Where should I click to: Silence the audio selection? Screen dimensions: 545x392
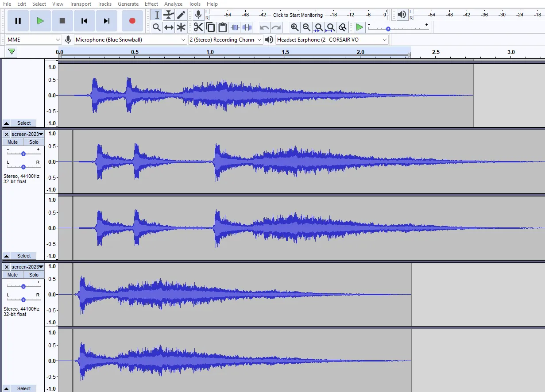pos(247,27)
